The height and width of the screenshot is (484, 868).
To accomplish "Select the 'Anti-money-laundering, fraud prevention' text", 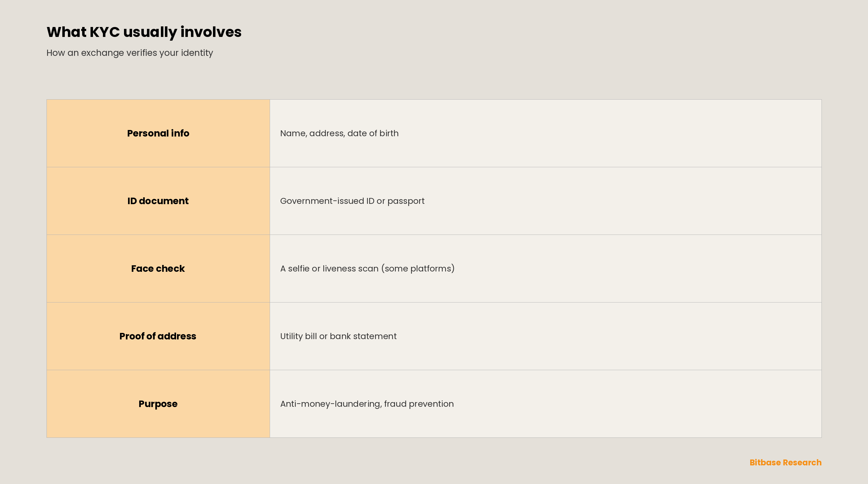I will point(367,404).
